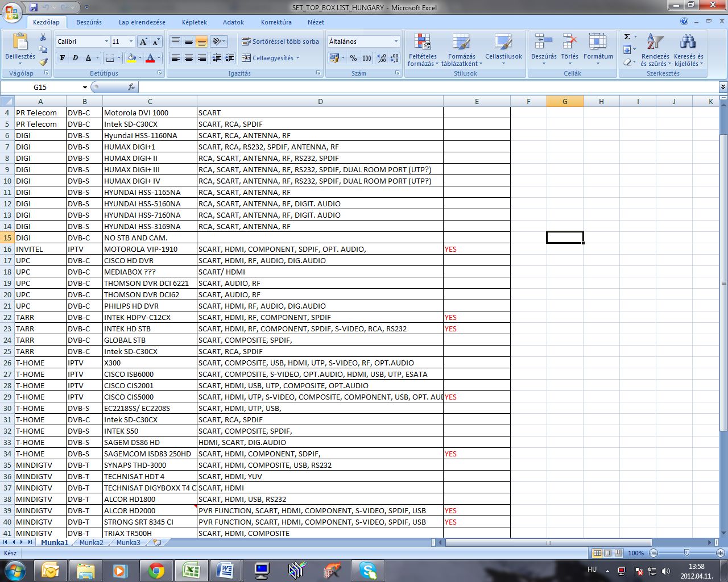Open the Adatok ribbon tab

[233, 22]
